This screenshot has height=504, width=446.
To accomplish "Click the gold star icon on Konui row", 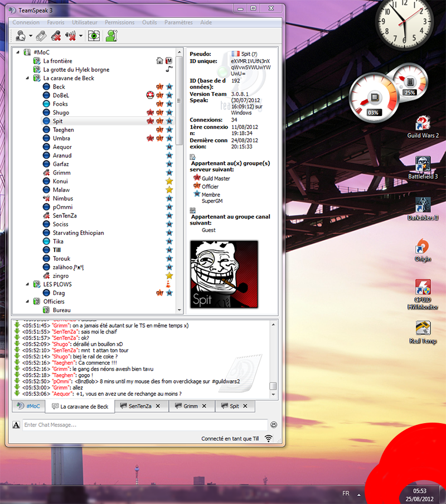I will (x=169, y=181).
